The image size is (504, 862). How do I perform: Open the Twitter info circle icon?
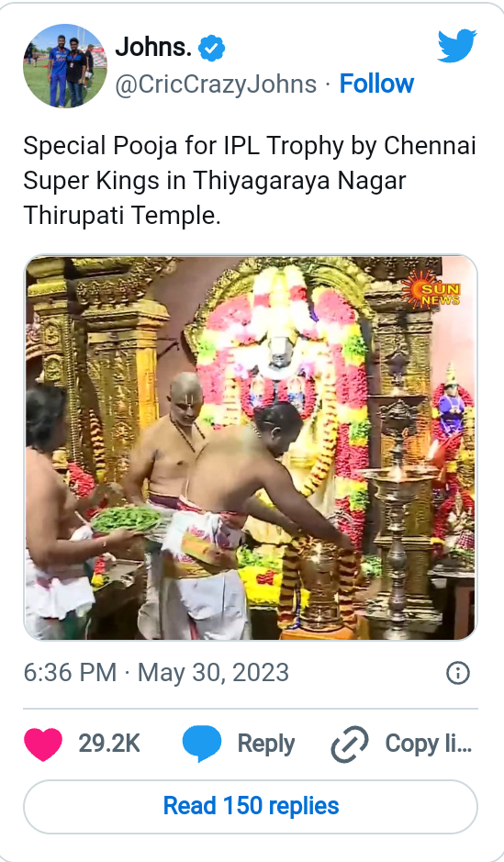pos(458,672)
